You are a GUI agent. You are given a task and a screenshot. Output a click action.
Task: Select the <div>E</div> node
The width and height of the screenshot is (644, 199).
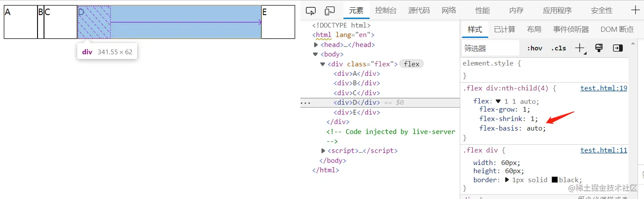tap(357, 112)
